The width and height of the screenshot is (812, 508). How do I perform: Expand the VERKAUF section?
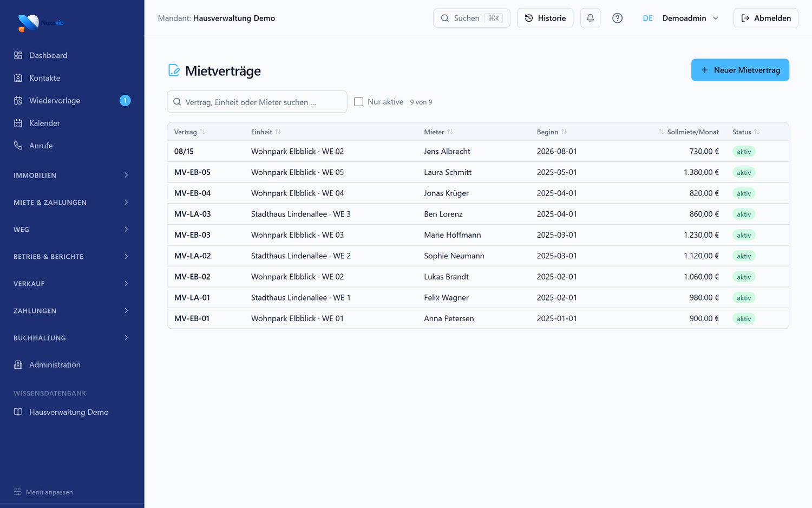[x=72, y=283]
